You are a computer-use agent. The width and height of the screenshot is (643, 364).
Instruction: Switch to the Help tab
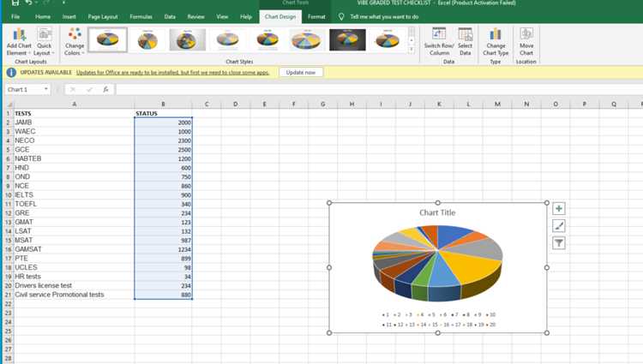(246, 17)
